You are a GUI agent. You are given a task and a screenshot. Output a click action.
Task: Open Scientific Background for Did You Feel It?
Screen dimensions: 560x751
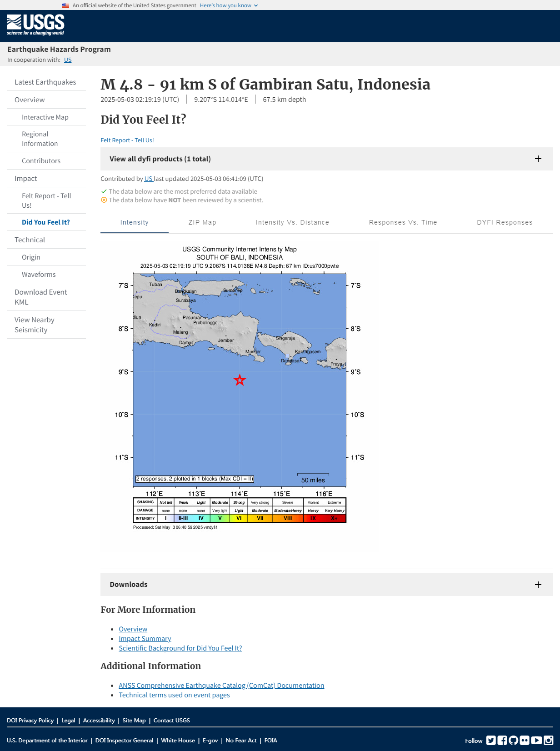click(180, 648)
